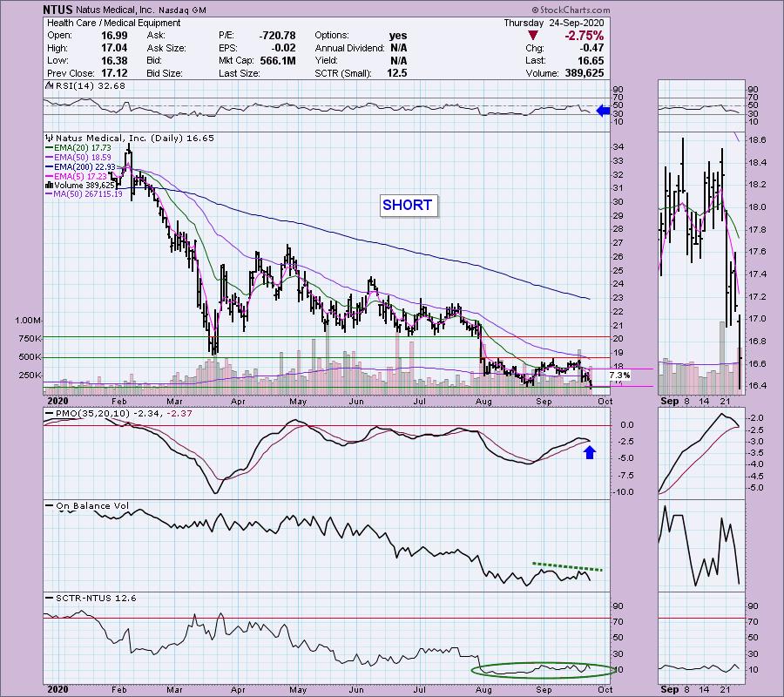The width and height of the screenshot is (784, 697).
Task: Click the SHORT annotation label
Action: click(x=408, y=206)
